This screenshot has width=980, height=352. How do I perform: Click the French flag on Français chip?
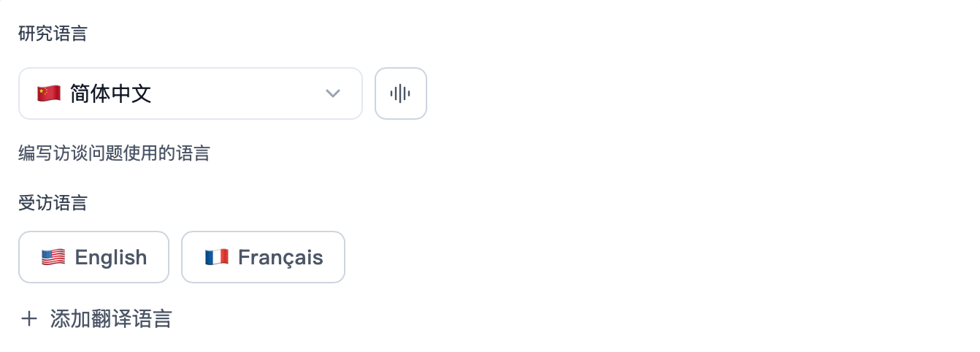coord(217,257)
